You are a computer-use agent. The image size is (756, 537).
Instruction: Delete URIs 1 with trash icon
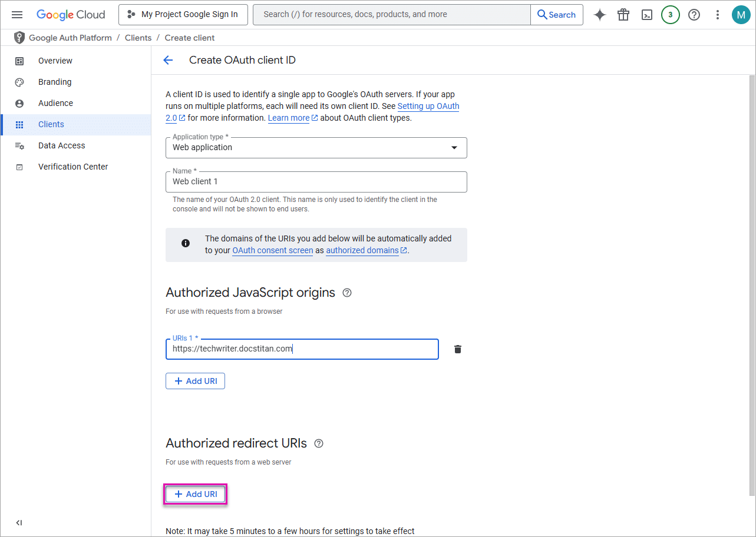(458, 349)
